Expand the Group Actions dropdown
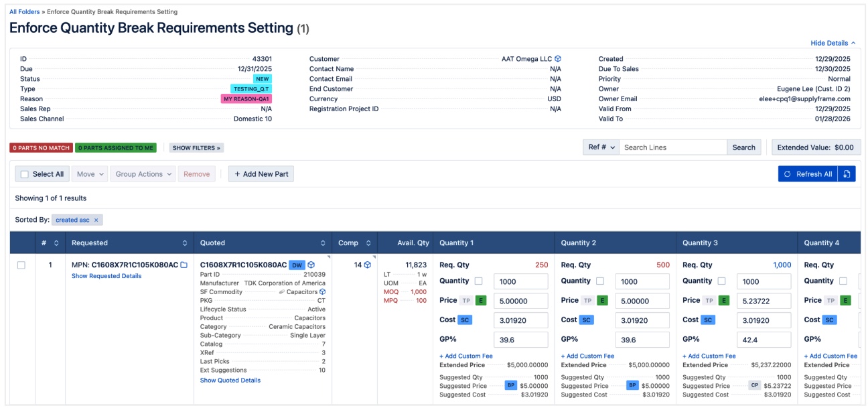 (143, 174)
